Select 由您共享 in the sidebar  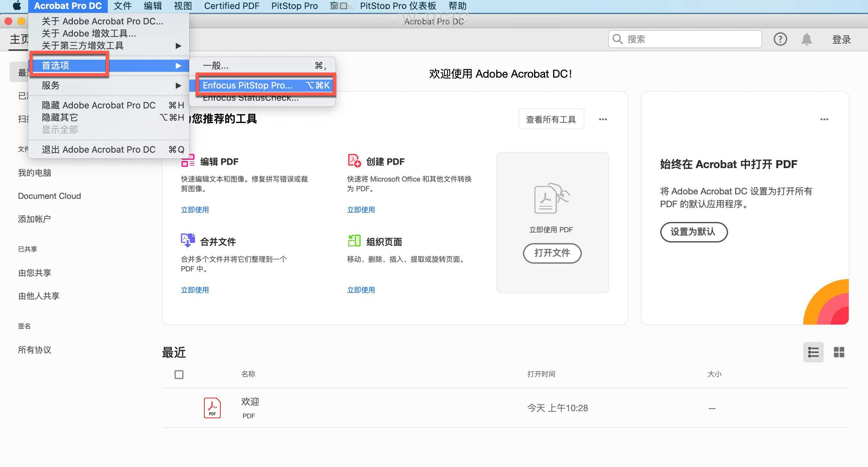[34, 273]
